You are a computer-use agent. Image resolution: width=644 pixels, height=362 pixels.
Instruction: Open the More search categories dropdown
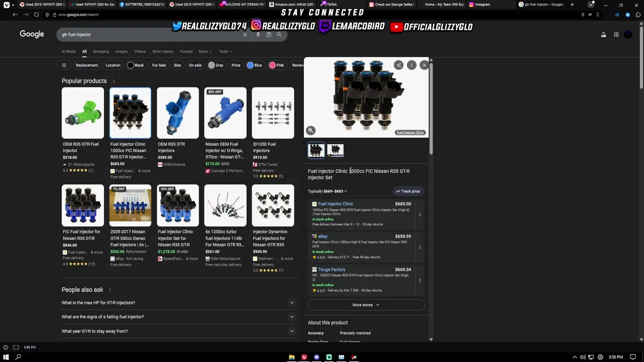point(205,51)
